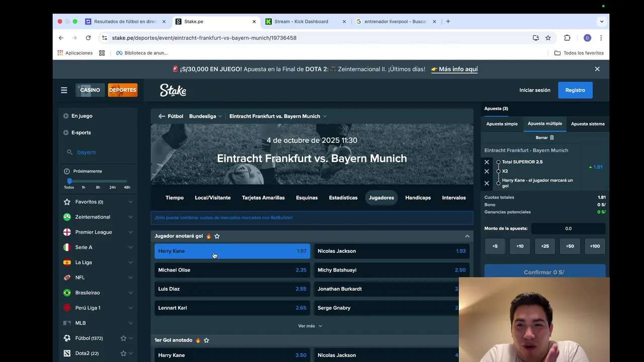This screenshot has height=362, width=644.
Task: Expand the Premier League sidebar chevron
Action: [130, 232]
